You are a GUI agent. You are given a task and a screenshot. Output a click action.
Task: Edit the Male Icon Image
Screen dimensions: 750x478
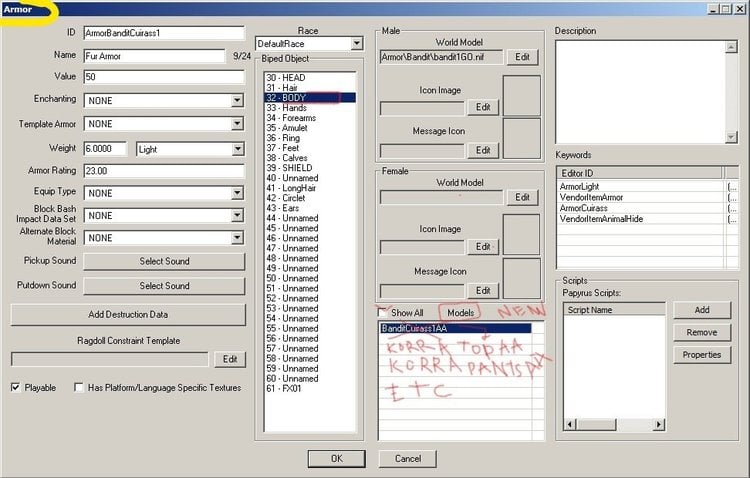tap(483, 107)
